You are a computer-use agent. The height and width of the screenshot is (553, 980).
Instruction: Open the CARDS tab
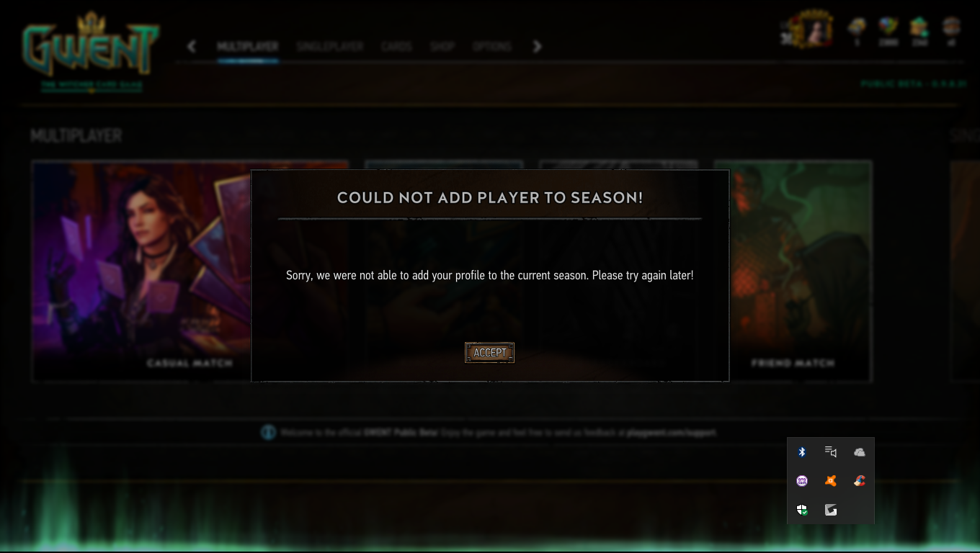point(396,47)
